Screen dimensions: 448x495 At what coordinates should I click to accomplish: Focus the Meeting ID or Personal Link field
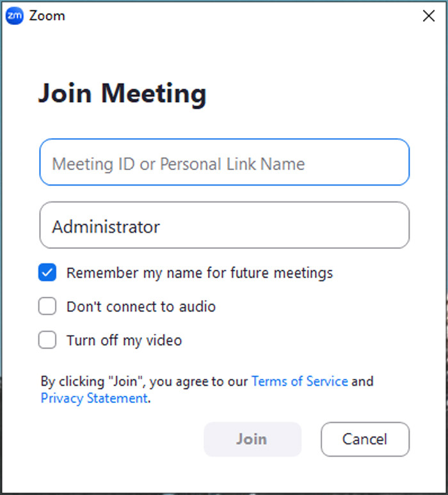coord(224,162)
